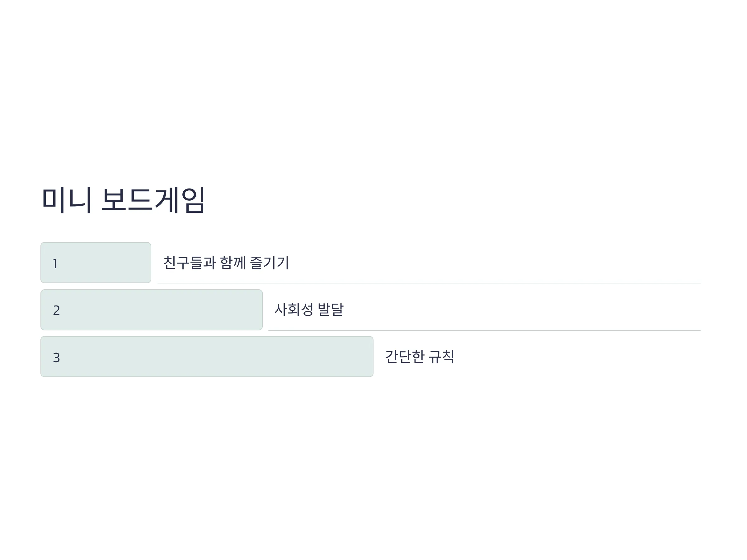Click the word 보드게임 in the title
The height and width of the screenshot is (560, 747).
(x=153, y=200)
